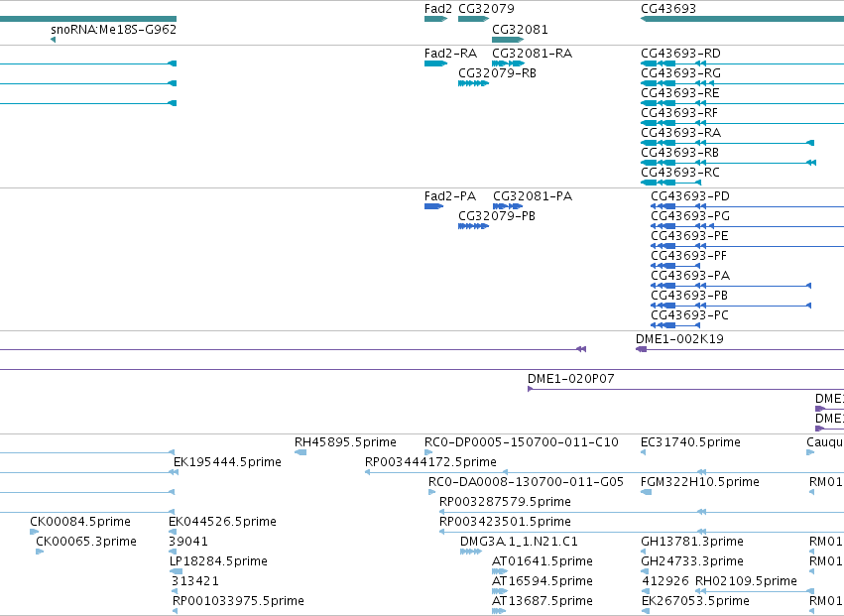Screen dimensions: 844x616
Task: Click the CG32079-RB transcript arrow glyph
Action: (473, 83)
